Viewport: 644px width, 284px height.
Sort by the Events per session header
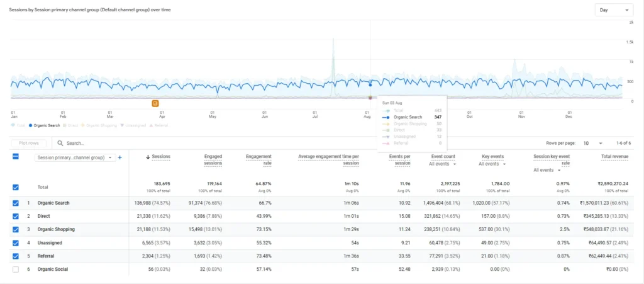click(x=399, y=160)
